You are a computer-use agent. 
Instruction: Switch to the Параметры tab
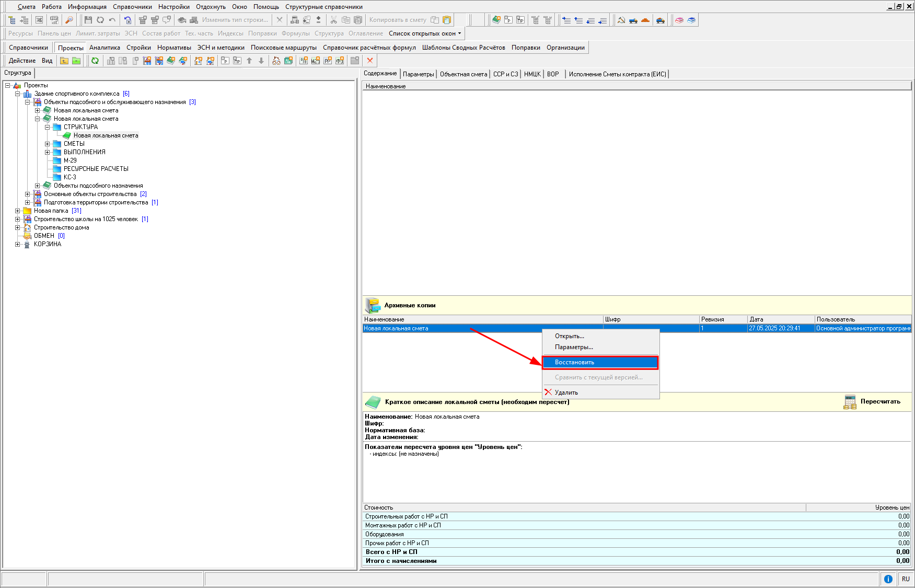coord(418,74)
